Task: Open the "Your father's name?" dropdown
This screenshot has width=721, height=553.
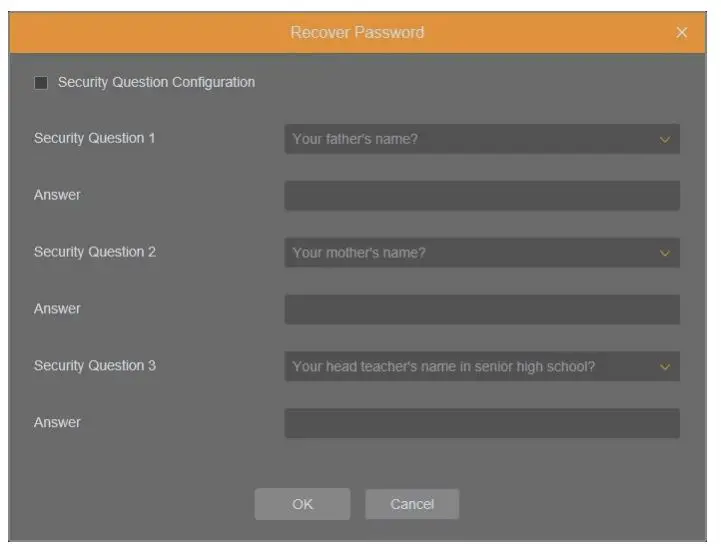Action: click(x=470, y=139)
